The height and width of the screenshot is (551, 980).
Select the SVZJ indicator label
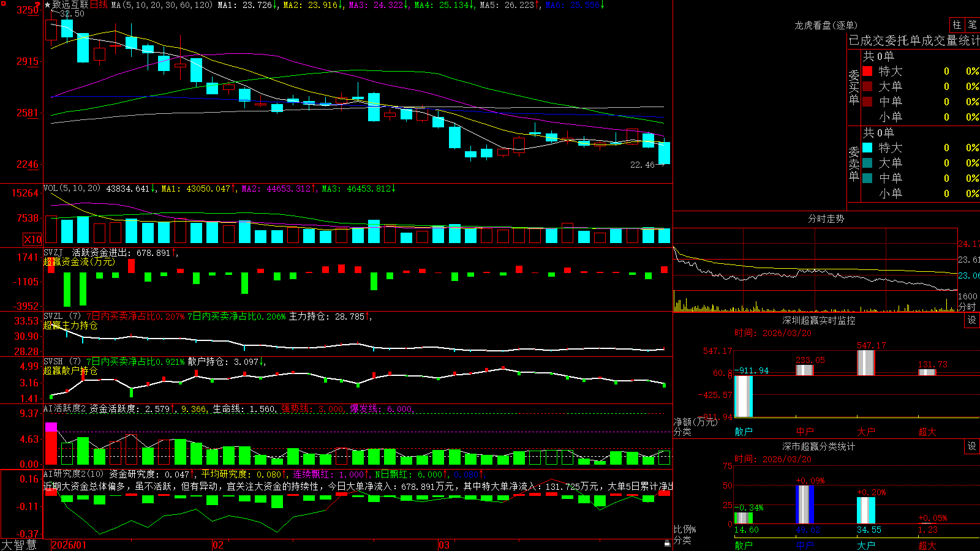tap(53, 252)
